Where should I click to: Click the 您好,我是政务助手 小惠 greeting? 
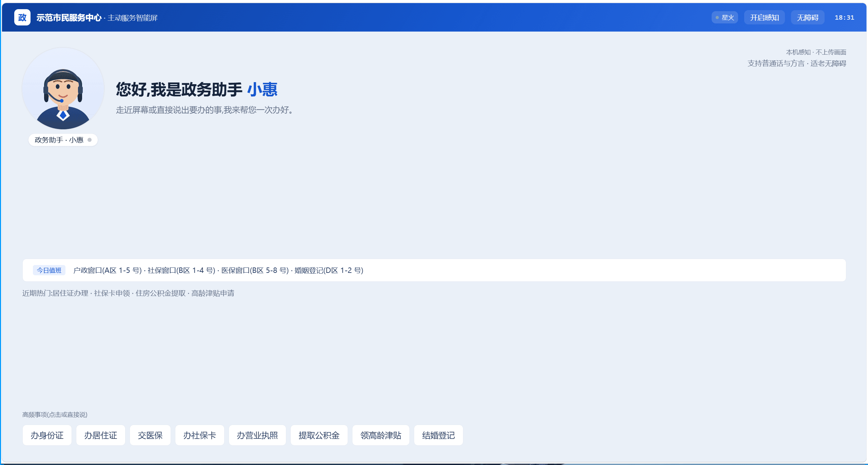pyautogui.click(x=197, y=89)
